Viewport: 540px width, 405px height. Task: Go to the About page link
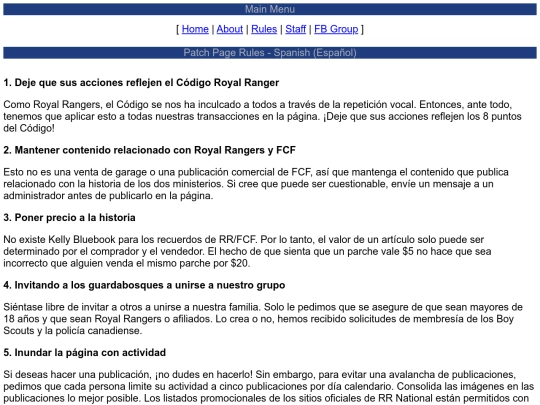[230, 29]
